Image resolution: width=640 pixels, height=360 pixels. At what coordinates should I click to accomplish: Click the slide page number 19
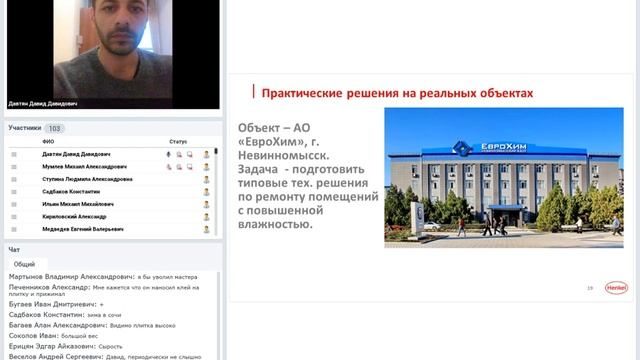pos(590,288)
